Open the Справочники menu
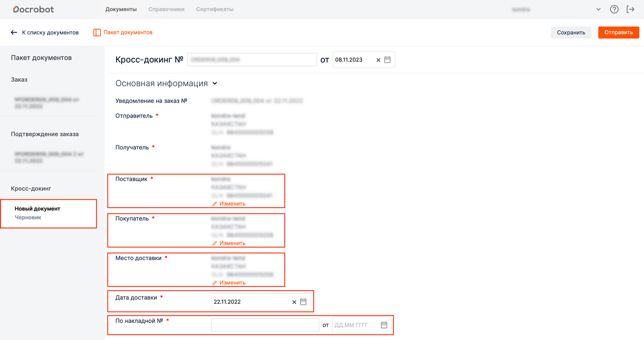 click(166, 9)
